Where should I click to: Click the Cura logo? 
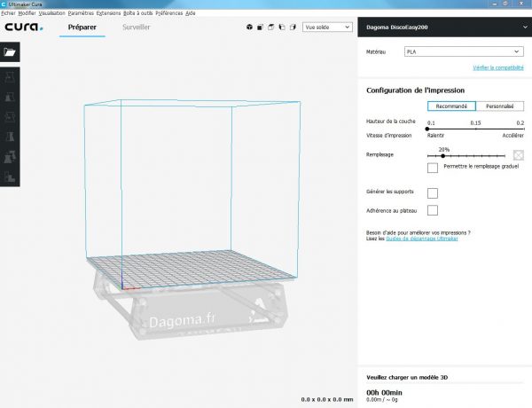(x=24, y=27)
